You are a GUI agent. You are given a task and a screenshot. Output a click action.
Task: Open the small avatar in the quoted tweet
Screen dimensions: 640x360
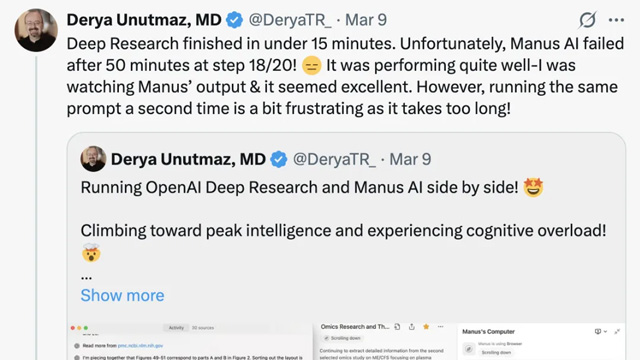point(93,159)
